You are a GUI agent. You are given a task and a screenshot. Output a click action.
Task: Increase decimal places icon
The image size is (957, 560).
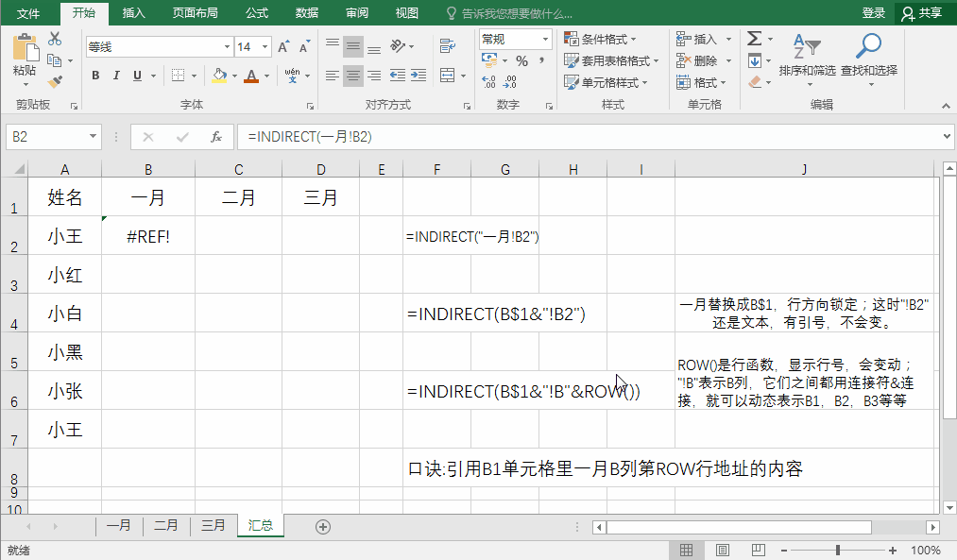[x=488, y=82]
